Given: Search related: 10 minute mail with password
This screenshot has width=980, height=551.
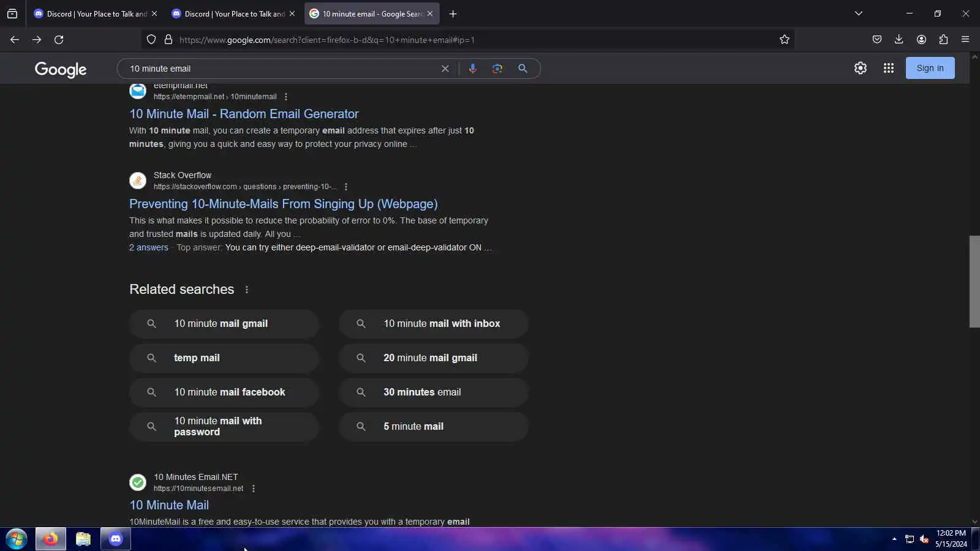Looking at the screenshot, I should point(224,427).
